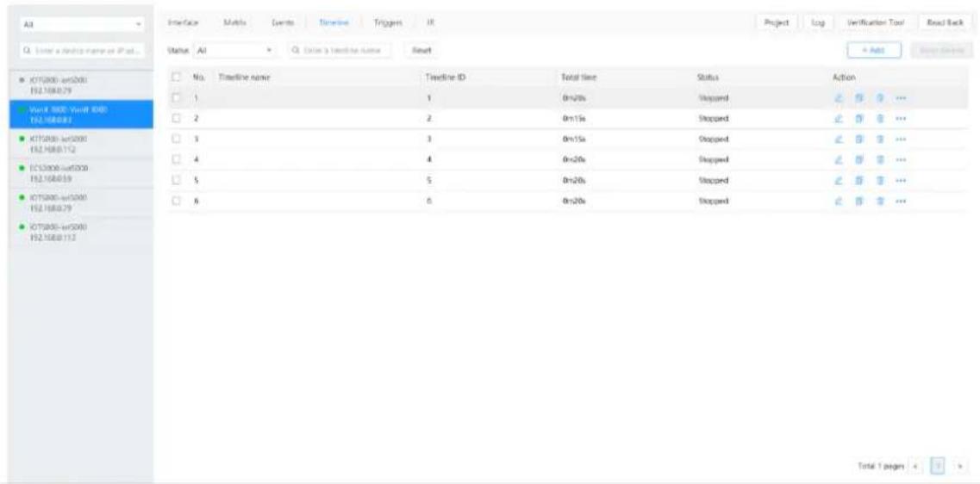Open more actions for timeline 6
The image size is (980, 484).
click(901, 202)
